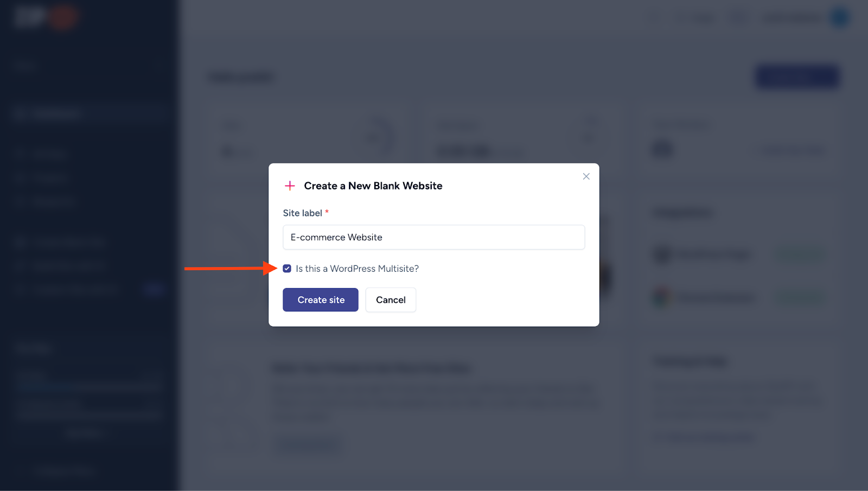
Task: Select the icon of the highlighted sidebar menu entry
Action: 20,113
